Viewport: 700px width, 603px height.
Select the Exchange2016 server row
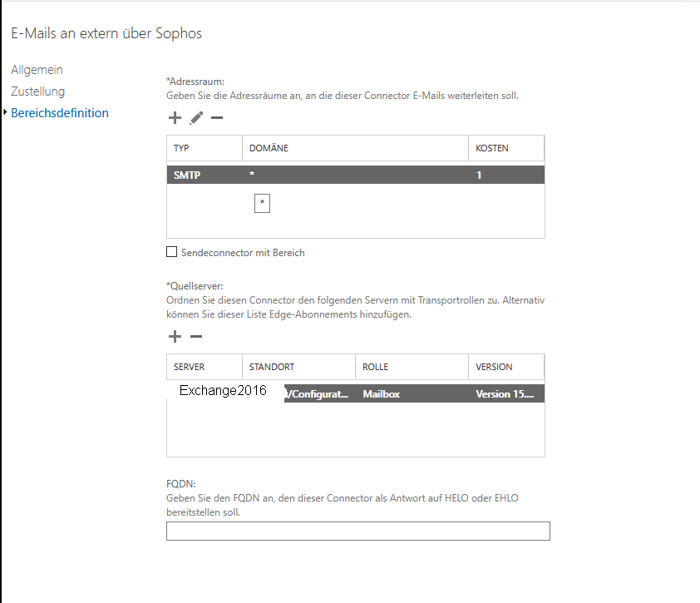[356, 393]
